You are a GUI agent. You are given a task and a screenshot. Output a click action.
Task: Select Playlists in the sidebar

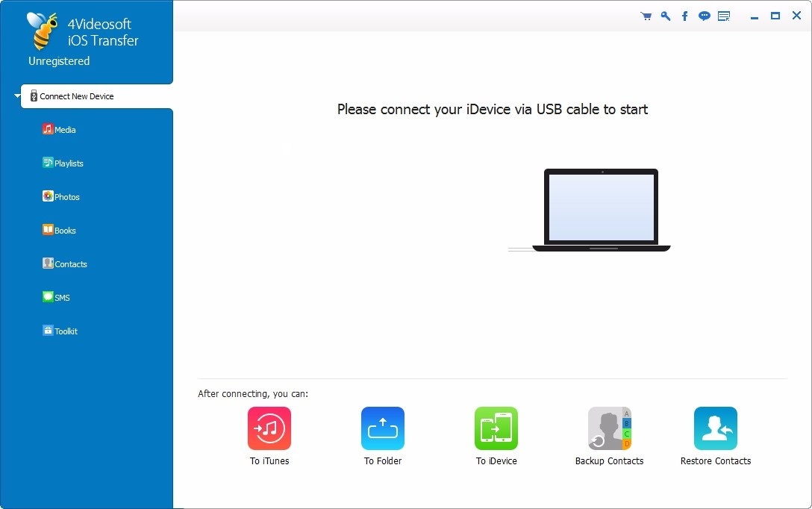click(63, 163)
